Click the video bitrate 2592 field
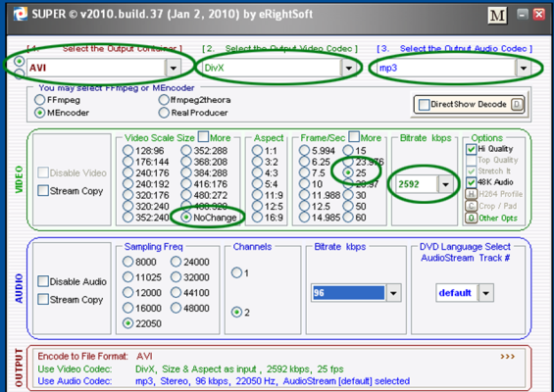This screenshot has height=392, width=554. coord(417,184)
